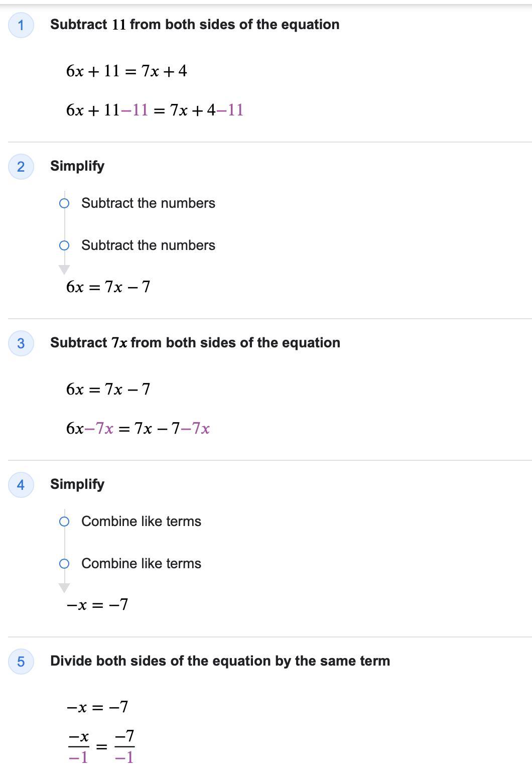Click the step 1 number badge
The width and height of the screenshot is (532, 776).
(x=21, y=25)
